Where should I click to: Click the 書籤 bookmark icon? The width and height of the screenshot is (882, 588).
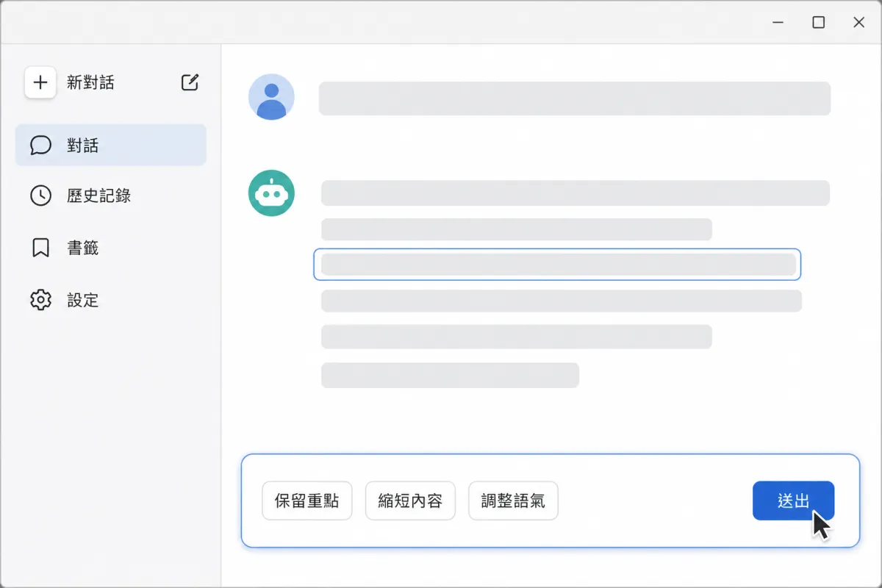[40, 248]
